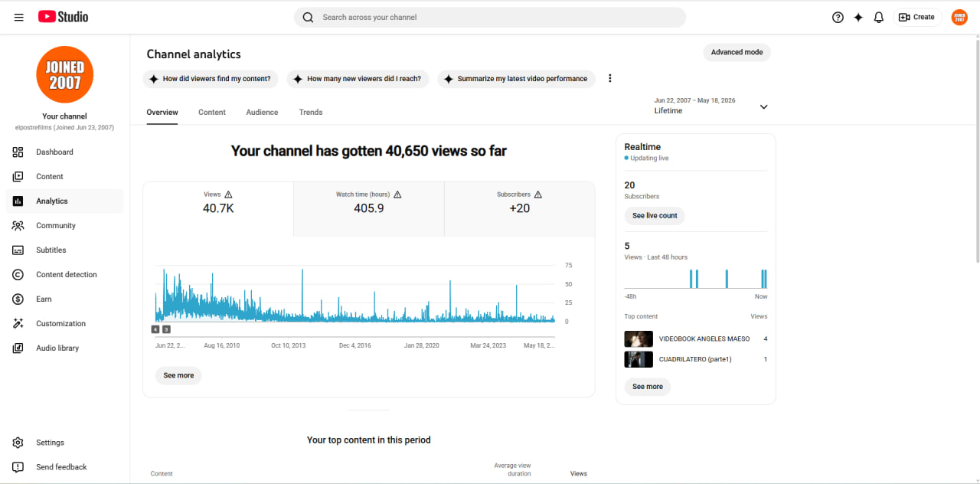Viewport: 980px width, 484px height.
Task: Open the three-dot more prompts menu
Action: click(610, 78)
